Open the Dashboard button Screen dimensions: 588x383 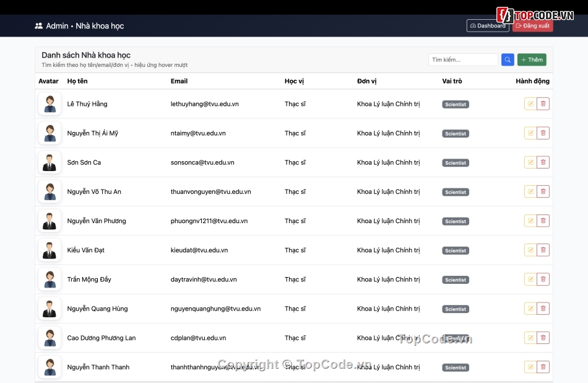pos(488,26)
